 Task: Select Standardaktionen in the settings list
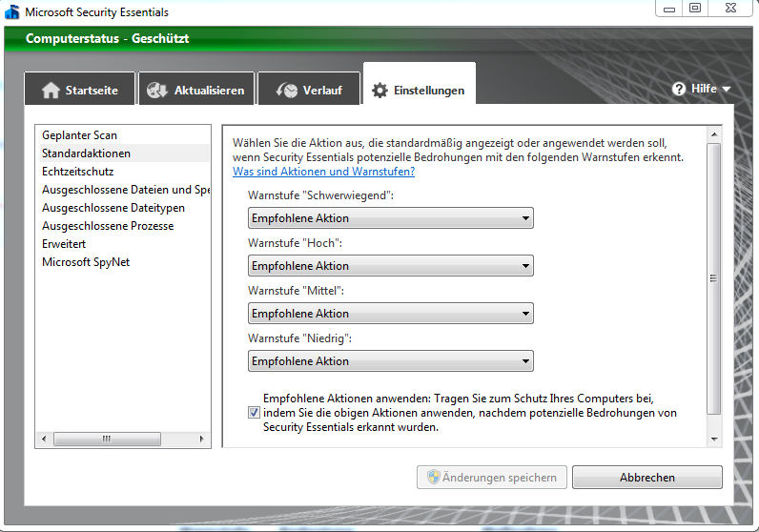click(125, 153)
